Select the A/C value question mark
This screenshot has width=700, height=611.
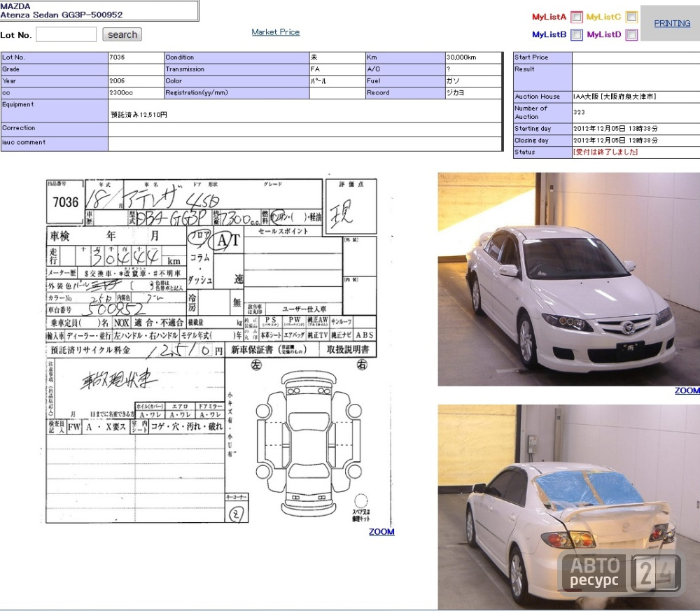point(449,69)
